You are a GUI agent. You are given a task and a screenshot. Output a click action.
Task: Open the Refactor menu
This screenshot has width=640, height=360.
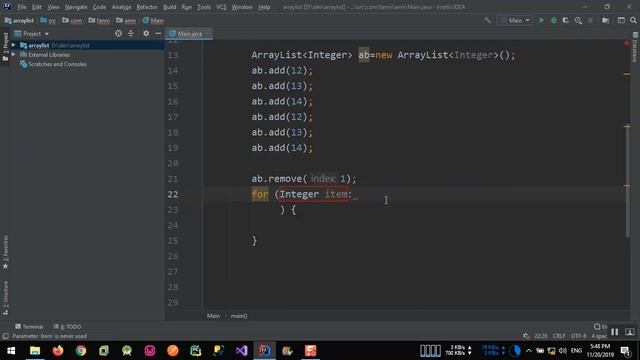147,7
